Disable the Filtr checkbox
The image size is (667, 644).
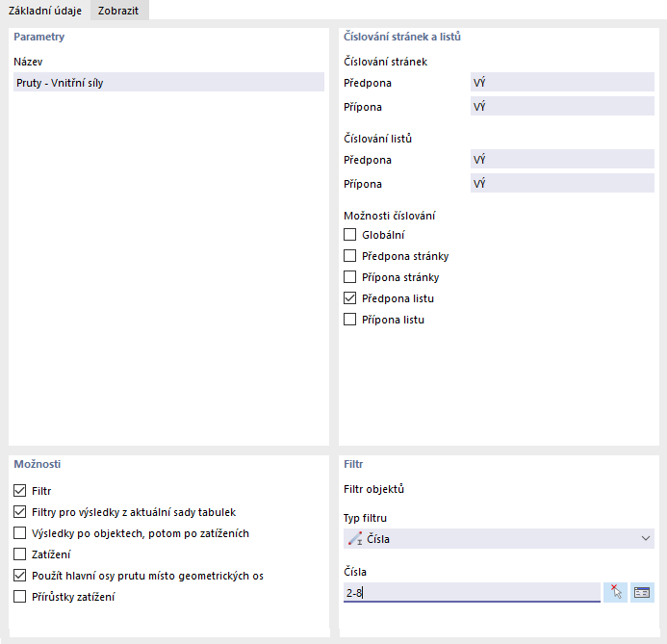(x=20, y=491)
